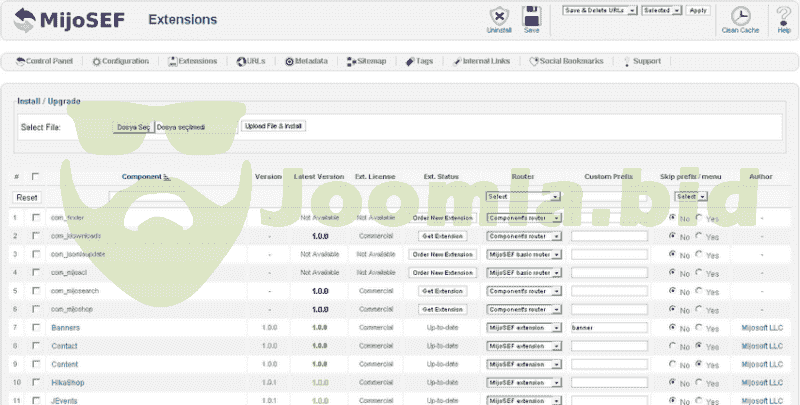
Task: Go to the Configuration menu item
Action: pos(120,61)
